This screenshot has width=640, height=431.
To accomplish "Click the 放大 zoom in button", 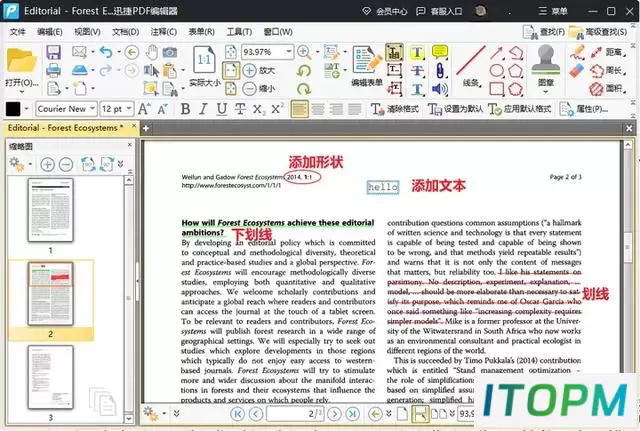I will pyautogui.click(x=259, y=70).
